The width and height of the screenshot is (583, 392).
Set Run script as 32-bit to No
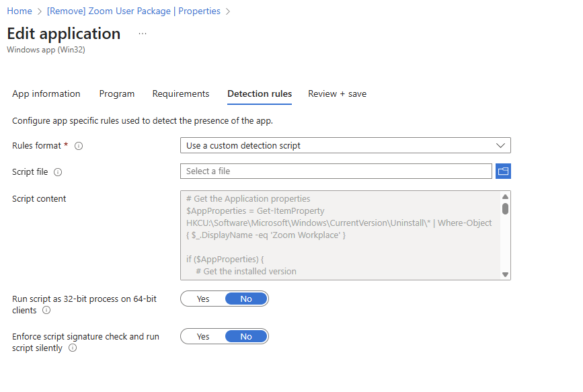point(246,299)
